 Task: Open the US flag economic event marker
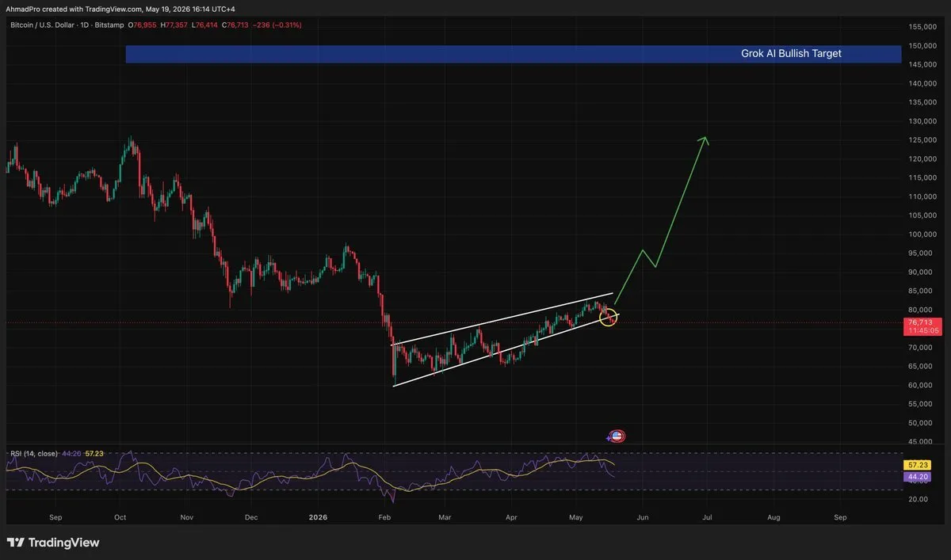coord(617,436)
